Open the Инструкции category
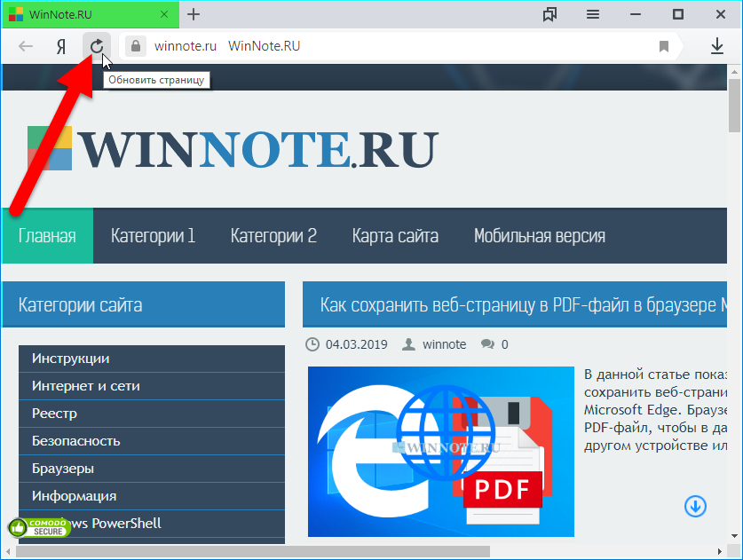 pyautogui.click(x=71, y=359)
